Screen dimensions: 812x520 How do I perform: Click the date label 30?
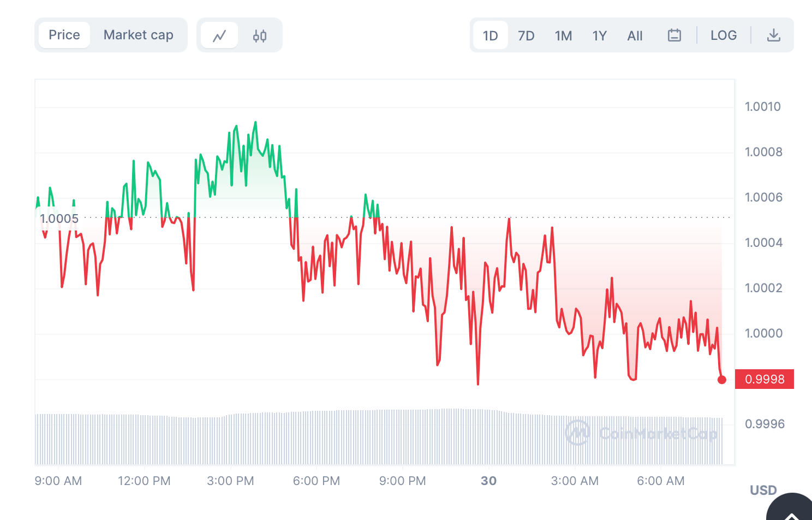(489, 481)
